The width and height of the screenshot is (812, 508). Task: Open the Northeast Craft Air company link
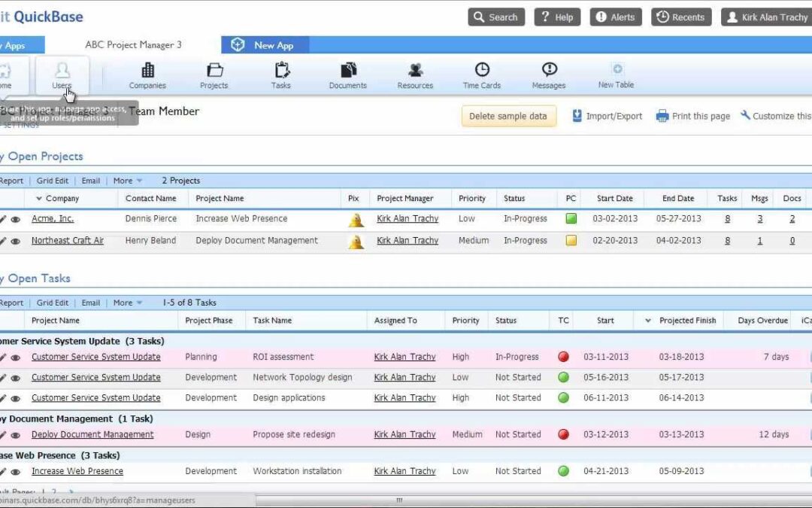(68, 241)
